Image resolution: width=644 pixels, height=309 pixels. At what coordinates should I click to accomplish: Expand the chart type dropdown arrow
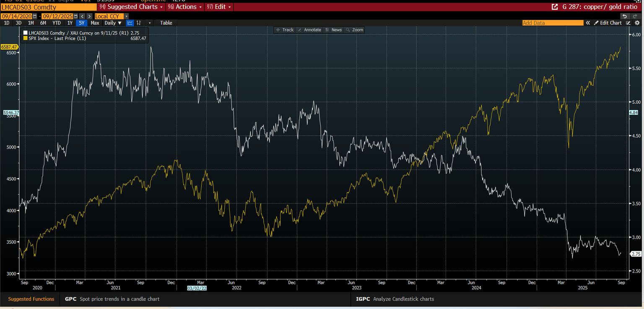click(x=149, y=23)
